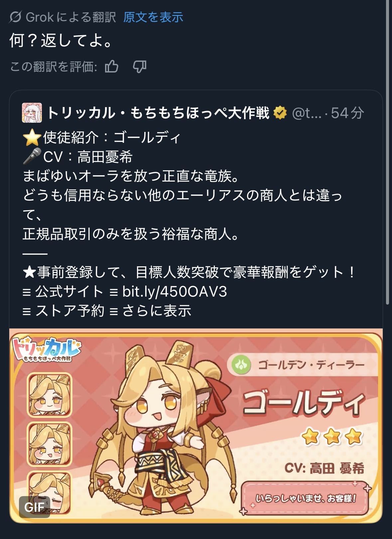
Task: Click the いらっしゃいませ、お客様! speech button
Action: (305, 498)
